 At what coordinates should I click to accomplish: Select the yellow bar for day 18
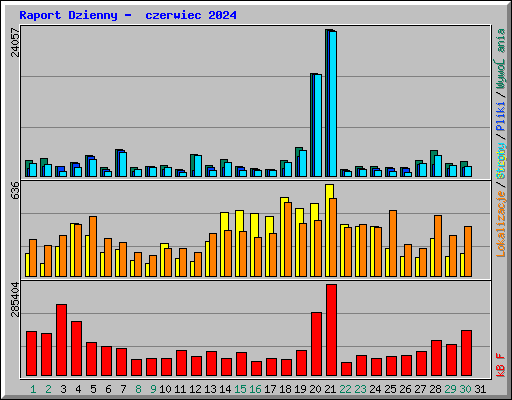(284, 237)
